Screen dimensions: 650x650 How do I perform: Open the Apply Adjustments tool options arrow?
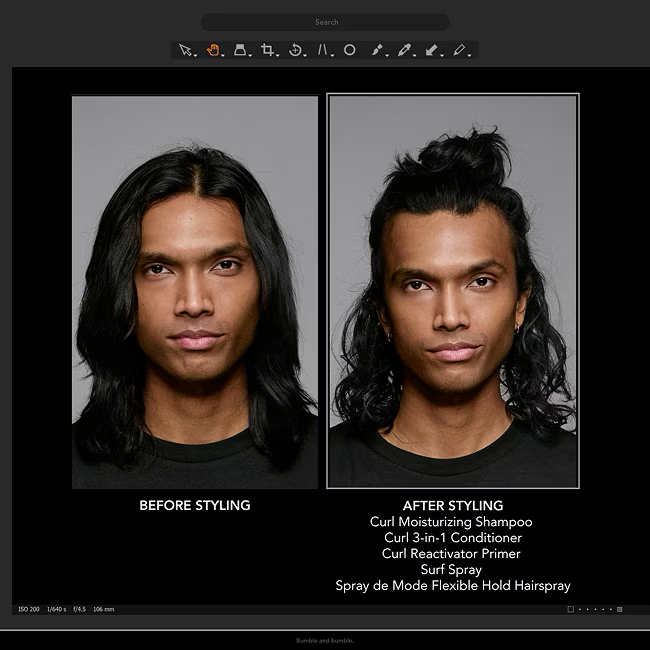(441, 55)
